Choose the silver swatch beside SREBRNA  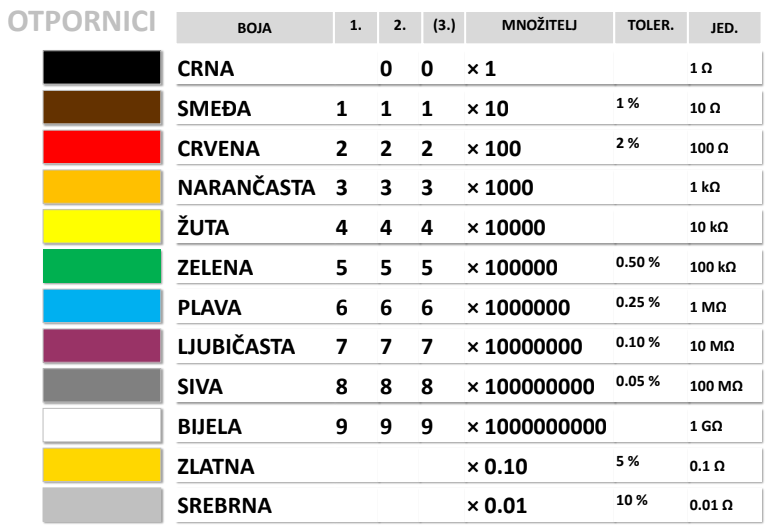point(101,505)
